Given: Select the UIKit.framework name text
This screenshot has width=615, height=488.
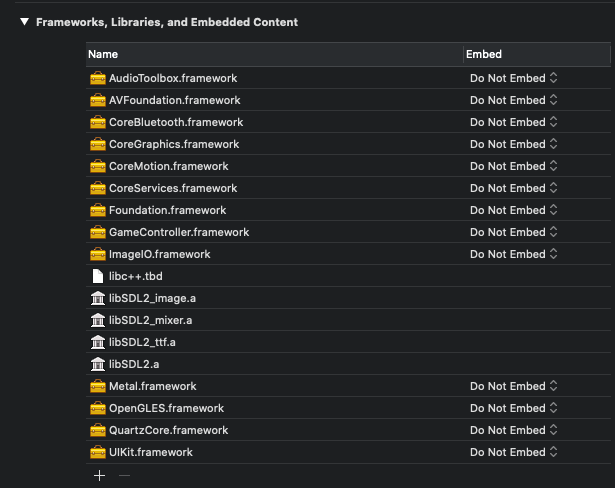Looking at the screenshot, I should pyautogui.click(x=151, y=452).
